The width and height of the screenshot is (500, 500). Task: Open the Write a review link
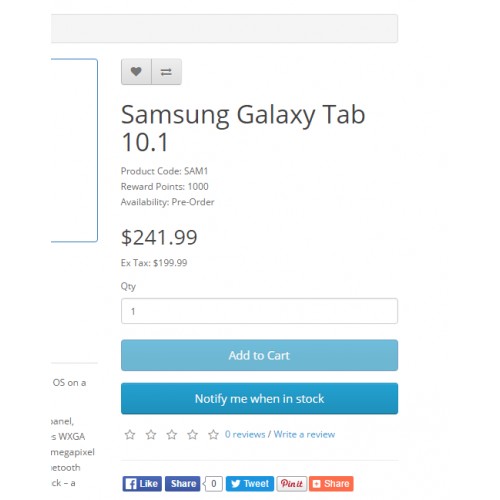point(304,434)
